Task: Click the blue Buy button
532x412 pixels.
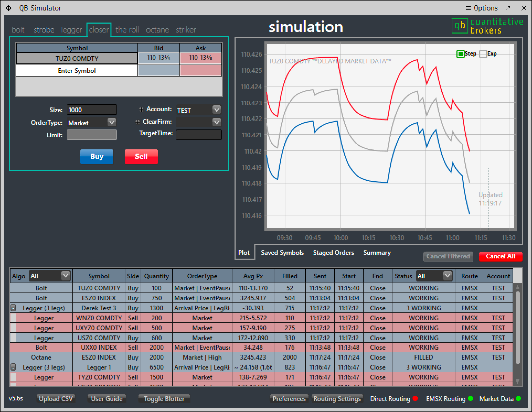Action: [x=97, y=156]
